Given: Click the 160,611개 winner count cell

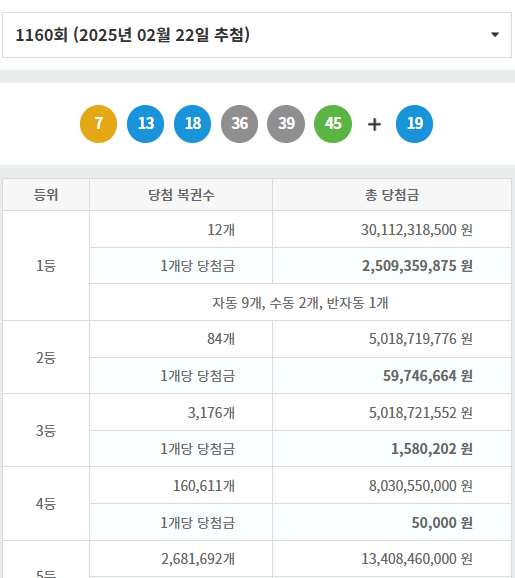Looking at the screenshot, I should point(181,485).
